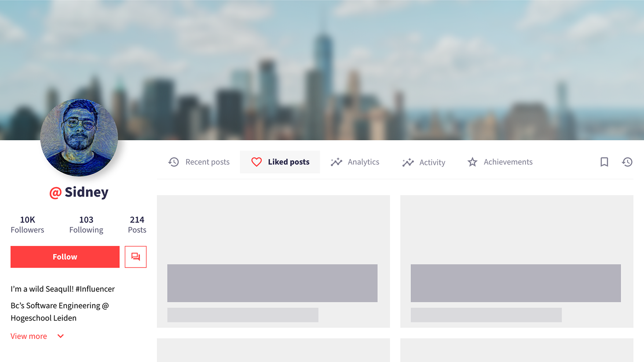Open the Recent posts tab
The width and height of the screenshot is (644, 362).
coord(207,162)
